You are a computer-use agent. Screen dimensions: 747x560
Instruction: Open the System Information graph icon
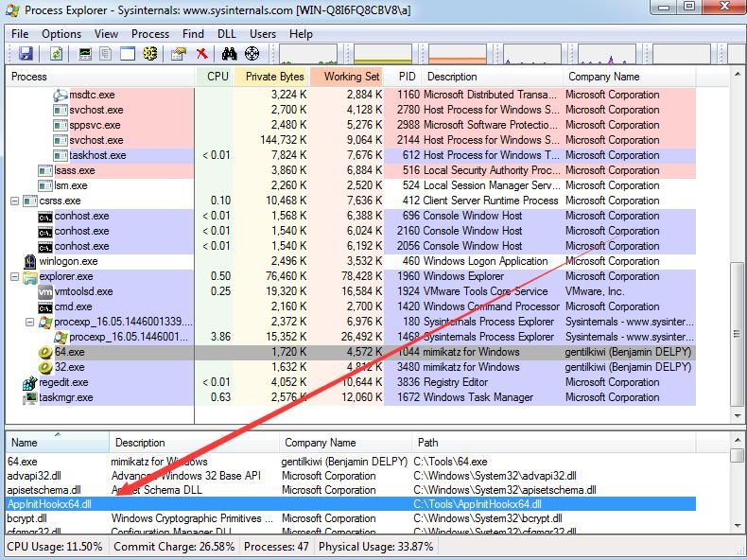pos(85,54)
